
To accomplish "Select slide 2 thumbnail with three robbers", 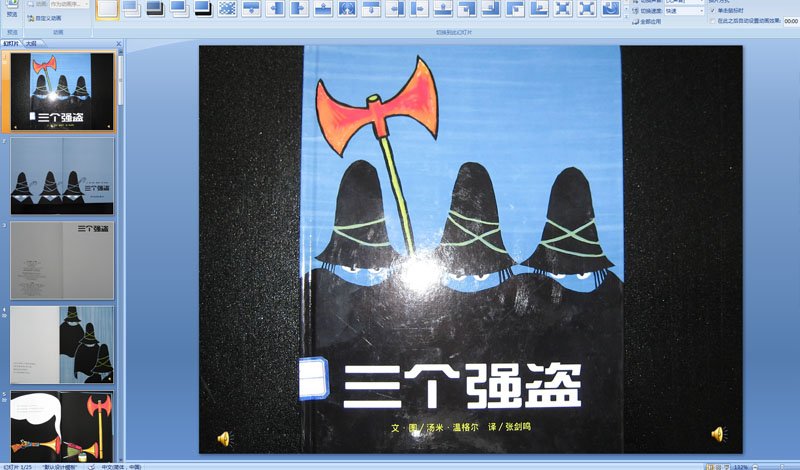I will [x=62, y=176].
